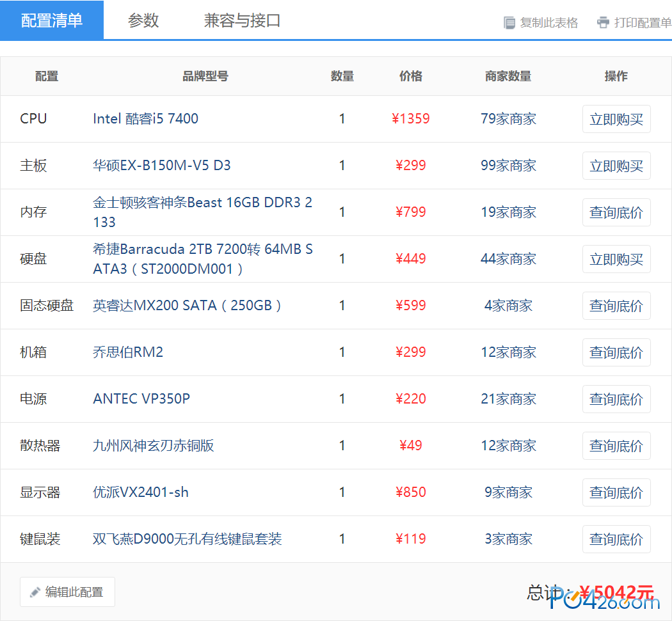Click 21家商家 for power supply

pyautogui.click(x=508, y=398)
